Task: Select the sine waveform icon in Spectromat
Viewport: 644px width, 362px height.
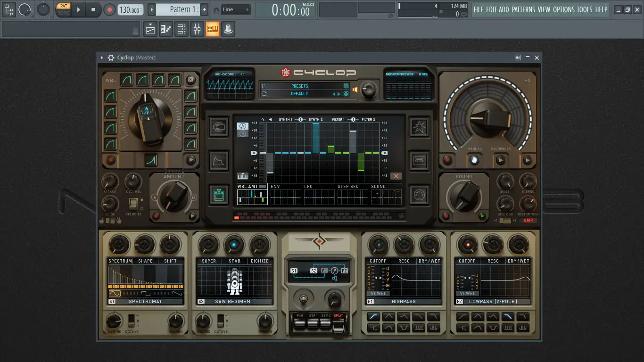Action: [115, 293]
